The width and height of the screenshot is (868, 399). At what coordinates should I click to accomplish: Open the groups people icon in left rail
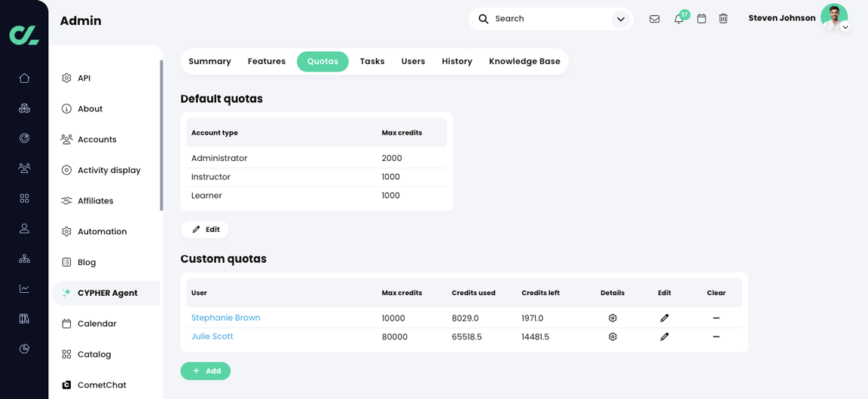tap(24, 168)
